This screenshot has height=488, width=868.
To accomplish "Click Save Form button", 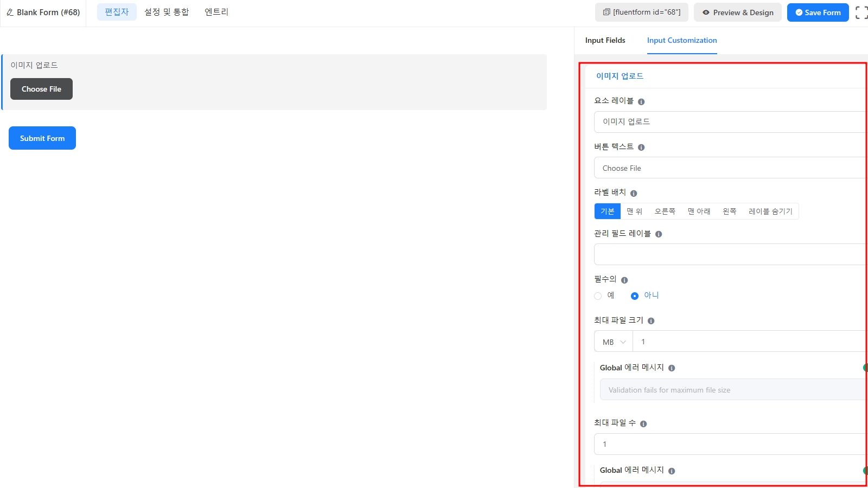I will pos(818,12).
